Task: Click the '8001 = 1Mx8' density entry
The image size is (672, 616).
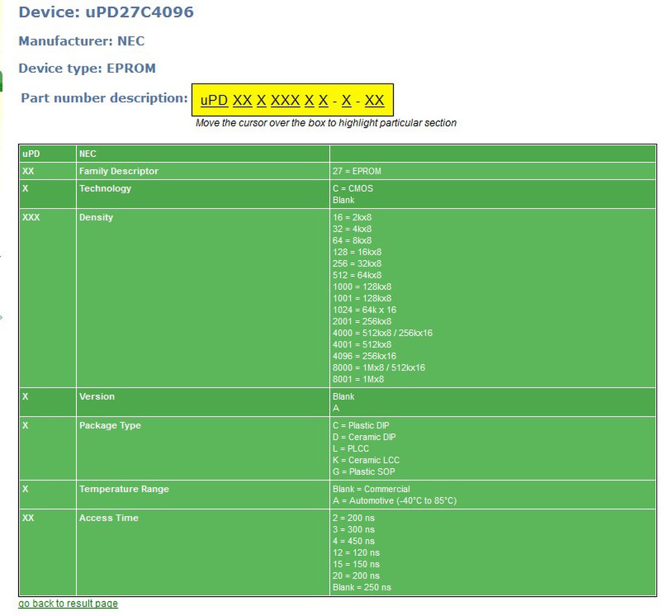Action: coord(359,380)
